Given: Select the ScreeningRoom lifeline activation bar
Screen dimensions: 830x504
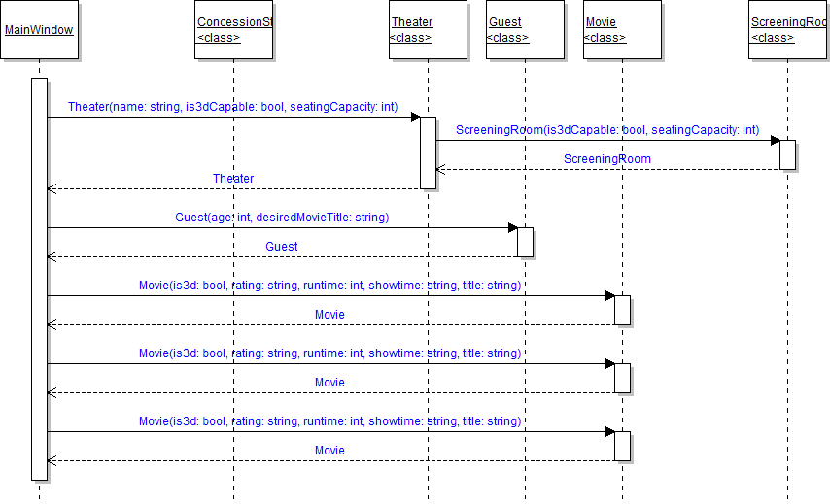Looking at the screenshot, I should point(788,155).
